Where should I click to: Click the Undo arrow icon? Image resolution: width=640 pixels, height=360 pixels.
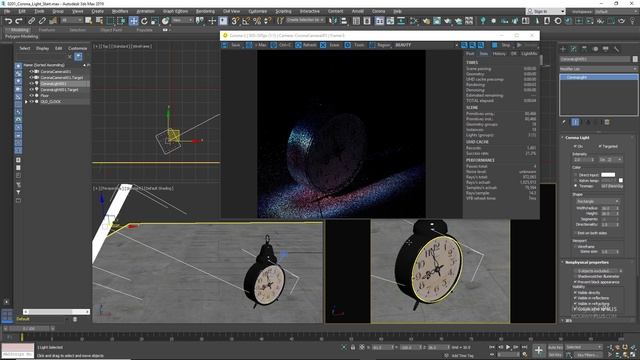coord(9,20)
